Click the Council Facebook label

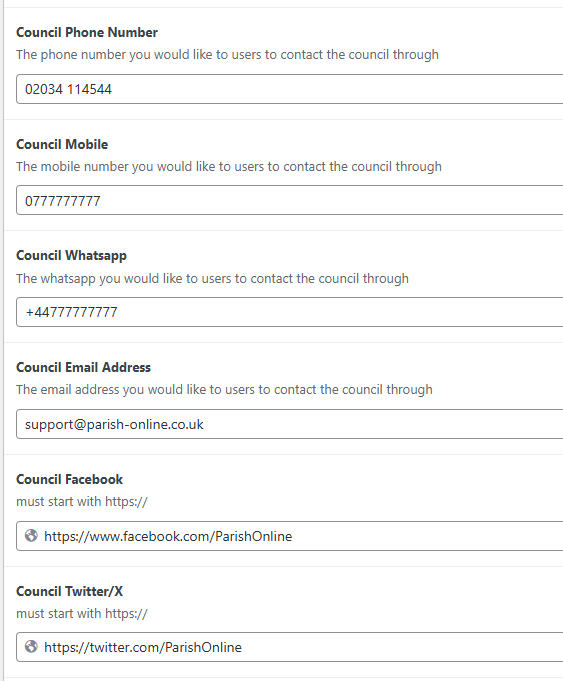[x=70, y=479]
